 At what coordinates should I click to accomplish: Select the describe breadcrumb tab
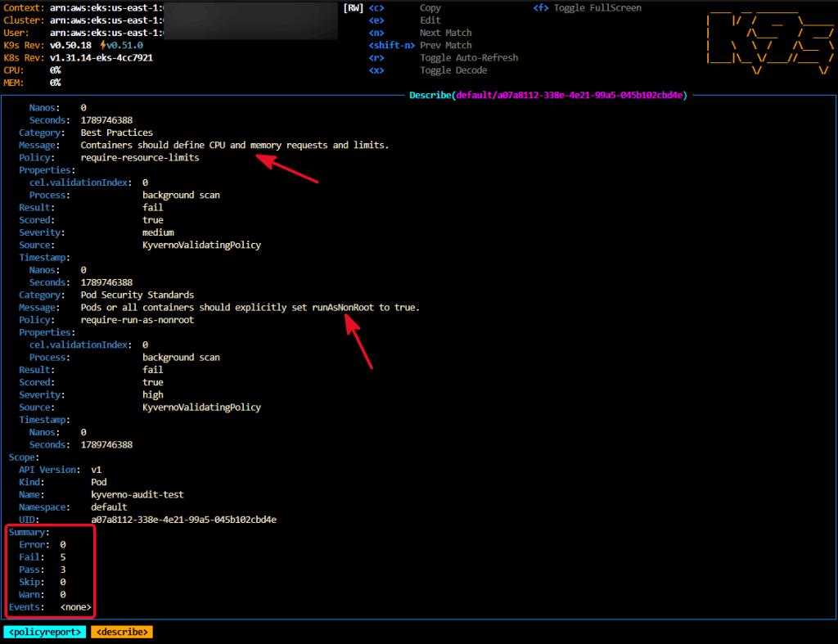click(x=122, y=632)
